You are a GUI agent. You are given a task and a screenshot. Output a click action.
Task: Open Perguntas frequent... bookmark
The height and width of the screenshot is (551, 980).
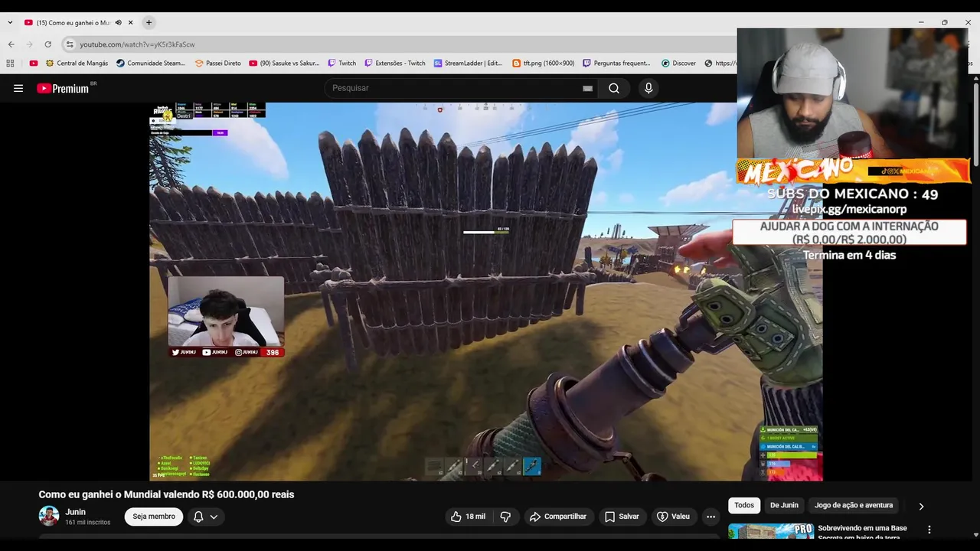616,64
